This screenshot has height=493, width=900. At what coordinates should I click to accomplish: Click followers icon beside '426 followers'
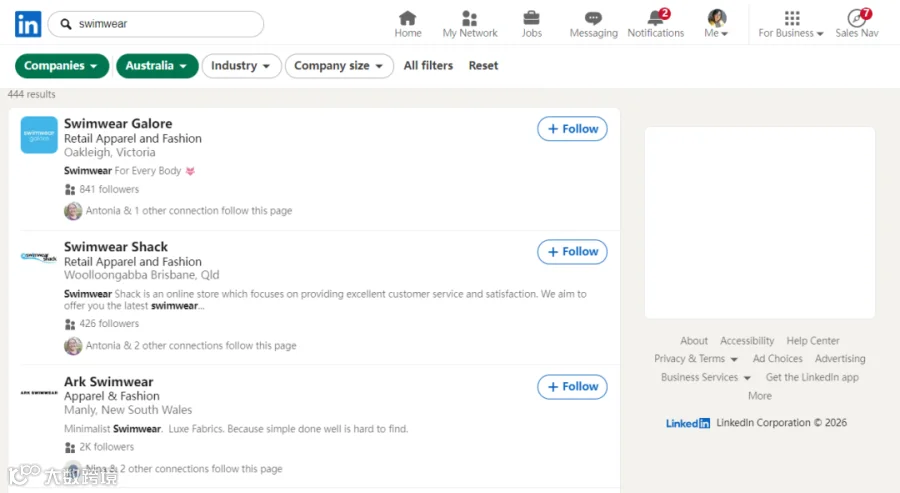[x=70, y=324]
